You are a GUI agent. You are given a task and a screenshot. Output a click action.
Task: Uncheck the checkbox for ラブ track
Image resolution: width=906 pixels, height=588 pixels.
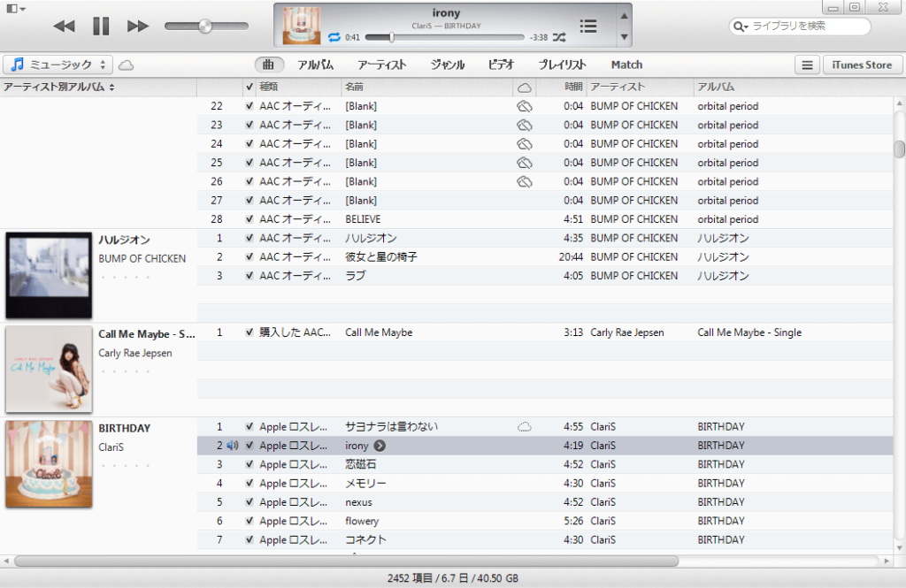(x=249, y=276)
